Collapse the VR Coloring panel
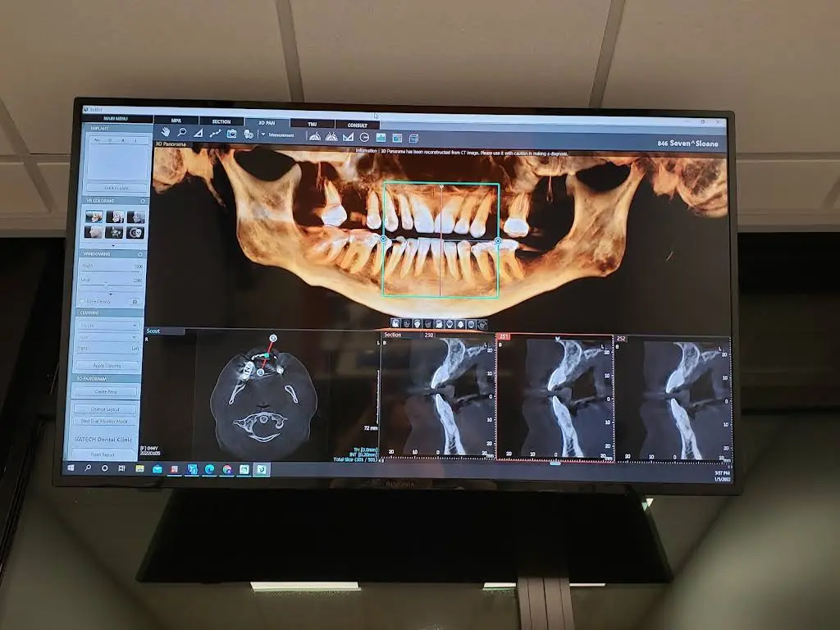 143,202
